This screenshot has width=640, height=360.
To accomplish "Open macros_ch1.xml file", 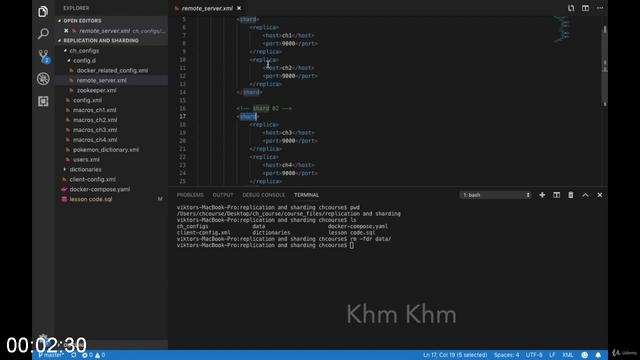I will pyautogui.click(x=95, y=110).
